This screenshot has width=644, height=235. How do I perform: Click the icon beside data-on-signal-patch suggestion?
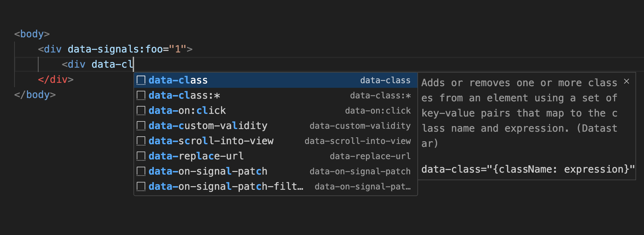141,171
